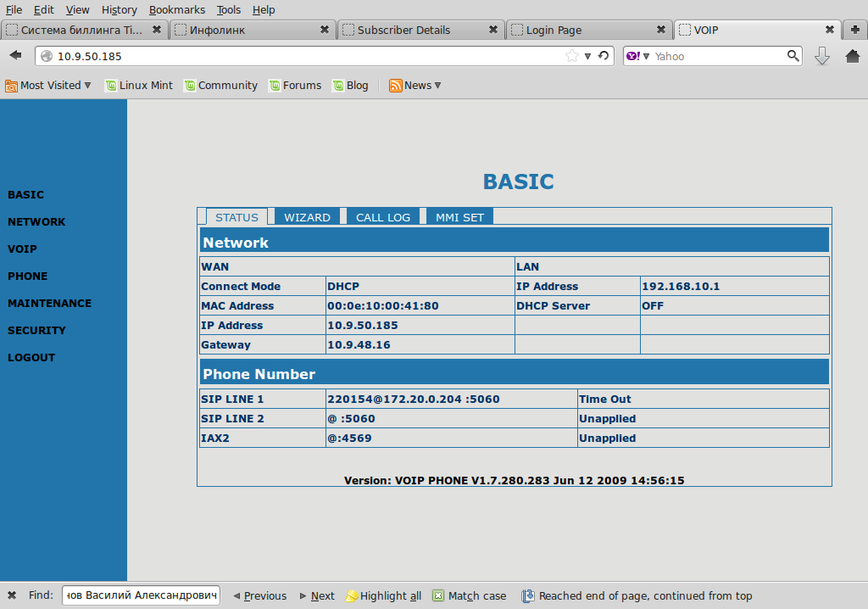
Task: Click LOGOUT in the left sidebar
Action: (x=31, y=357)
